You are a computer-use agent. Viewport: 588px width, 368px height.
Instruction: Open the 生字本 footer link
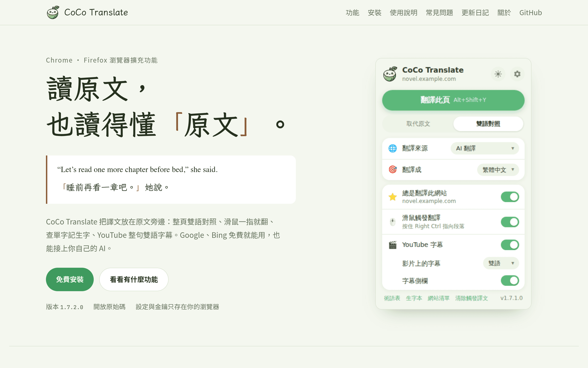click(x=414, y=298)
